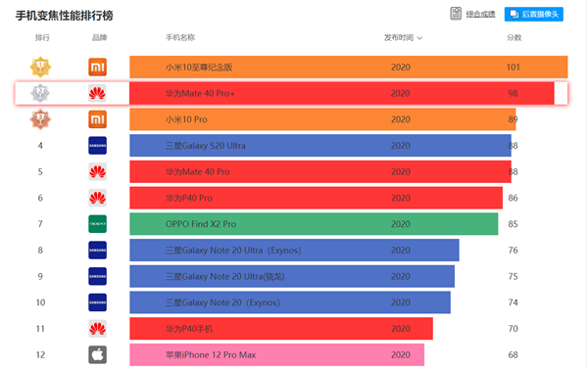Open 华为P40手机 phone entry

[x=189, y=329]
